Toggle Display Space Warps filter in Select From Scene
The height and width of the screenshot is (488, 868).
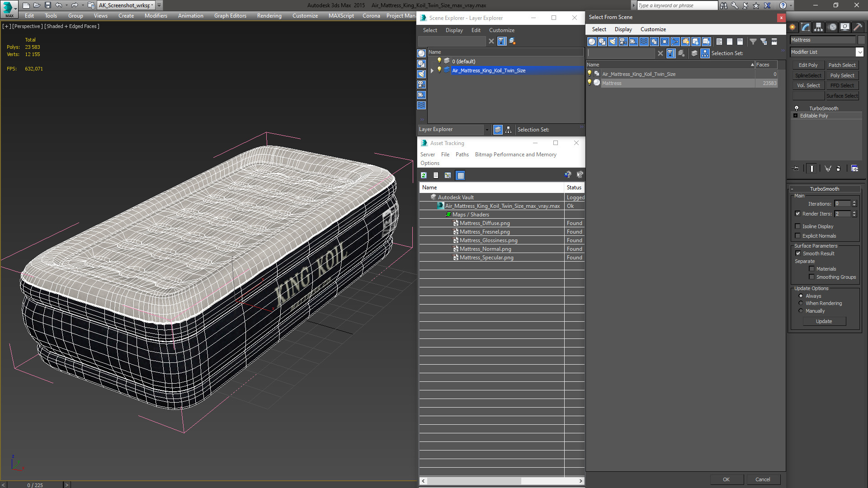tap(644, 42)
